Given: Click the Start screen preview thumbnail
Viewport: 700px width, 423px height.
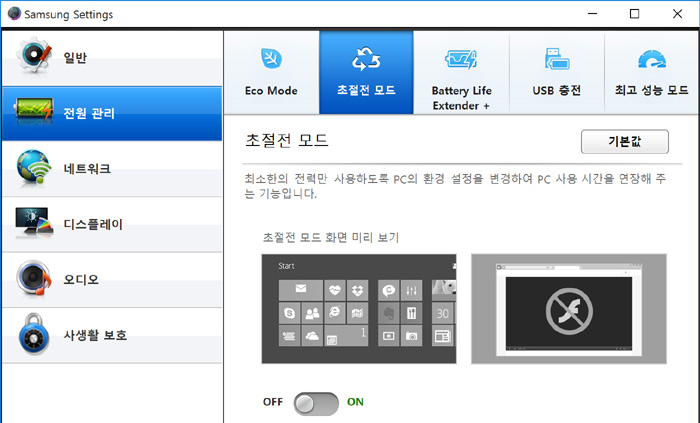Looking at the screenshot, I should [359, 309].
